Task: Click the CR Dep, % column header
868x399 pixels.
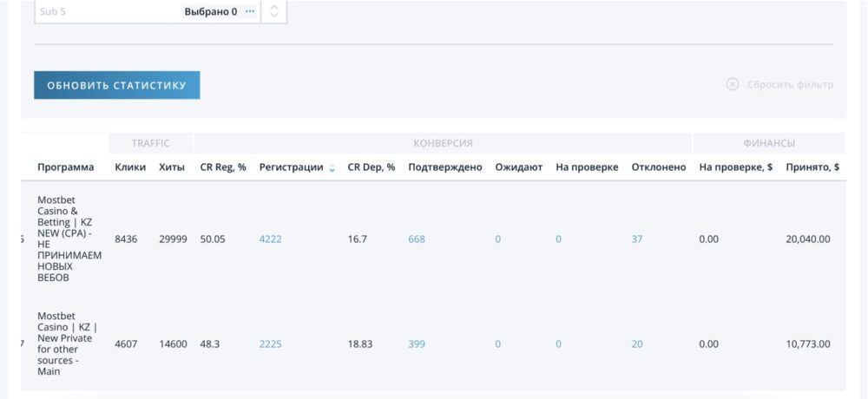Action: pyautogui.click(x=371, y=167)
